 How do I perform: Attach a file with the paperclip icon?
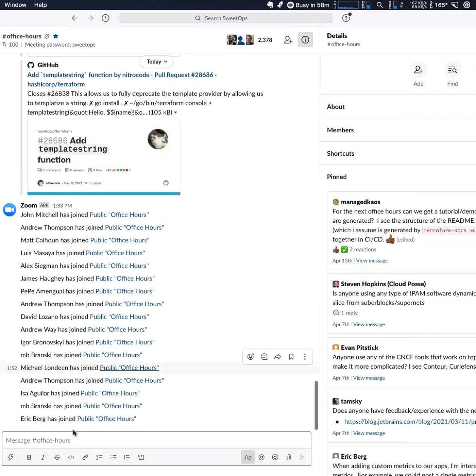click(x=289, y=457)
